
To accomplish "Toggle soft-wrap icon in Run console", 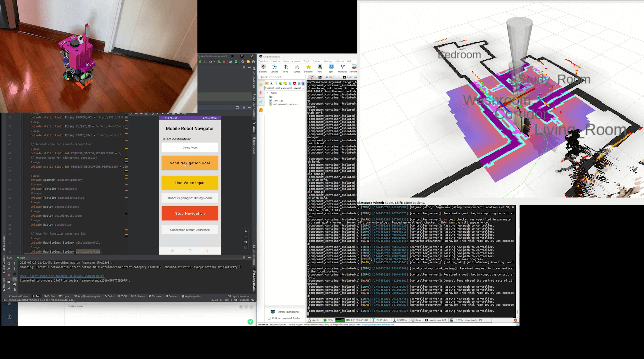I will (x=15, y=274).
